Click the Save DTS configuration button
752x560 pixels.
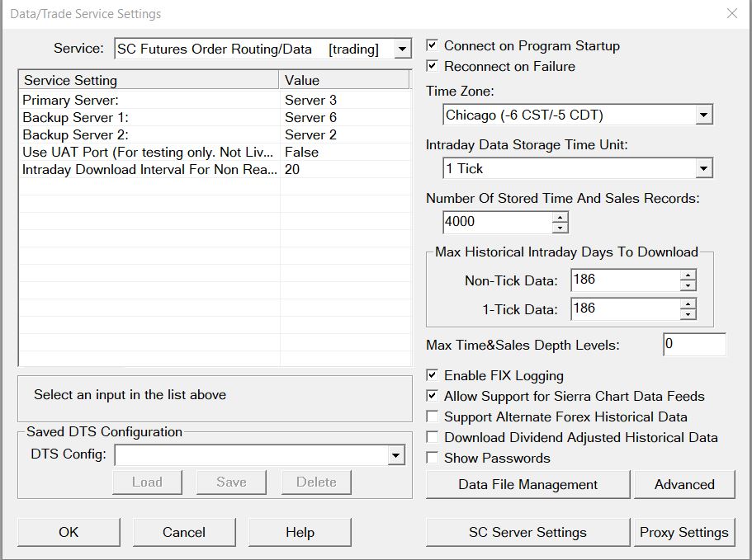click(x=232, y=482)
